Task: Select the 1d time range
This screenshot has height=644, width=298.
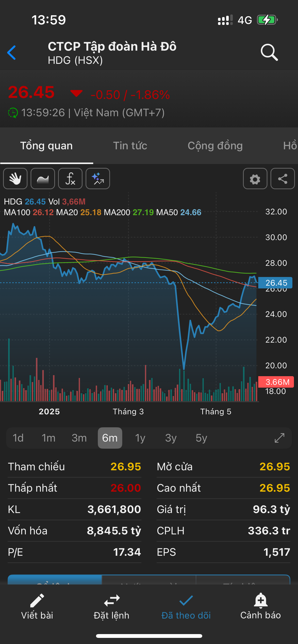Action: tap(18, 438)
